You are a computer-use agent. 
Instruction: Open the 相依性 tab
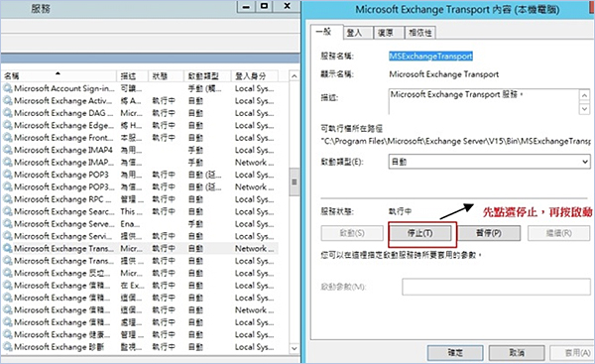pyautogui.click(x=420, y=33)
